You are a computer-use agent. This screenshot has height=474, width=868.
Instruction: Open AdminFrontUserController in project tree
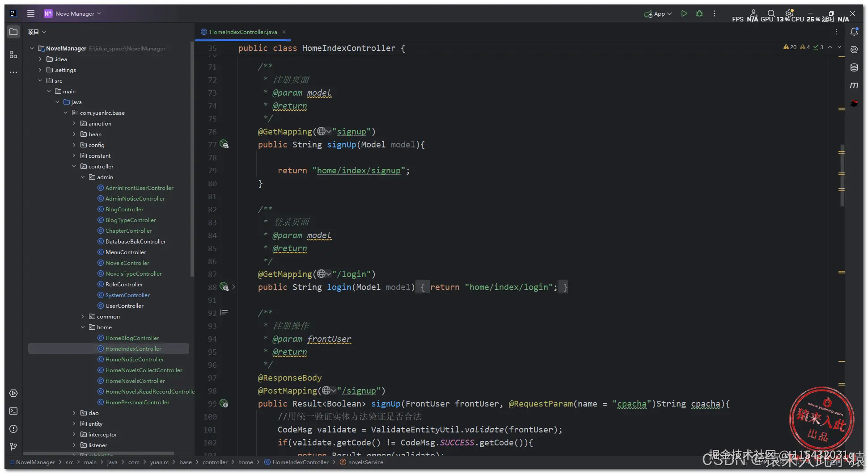139,188
